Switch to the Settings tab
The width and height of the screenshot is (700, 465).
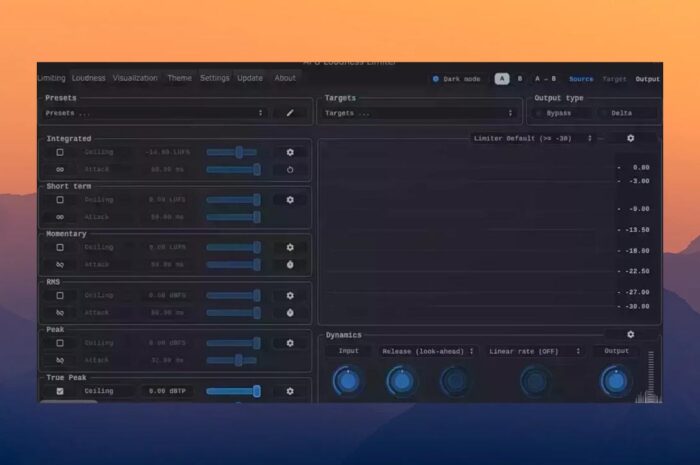(x=214, y=78)
